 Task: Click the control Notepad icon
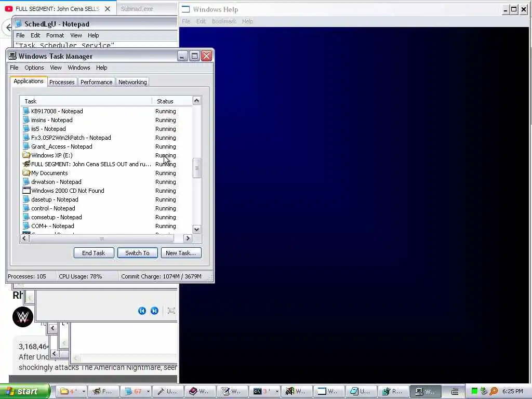point(26,208)
